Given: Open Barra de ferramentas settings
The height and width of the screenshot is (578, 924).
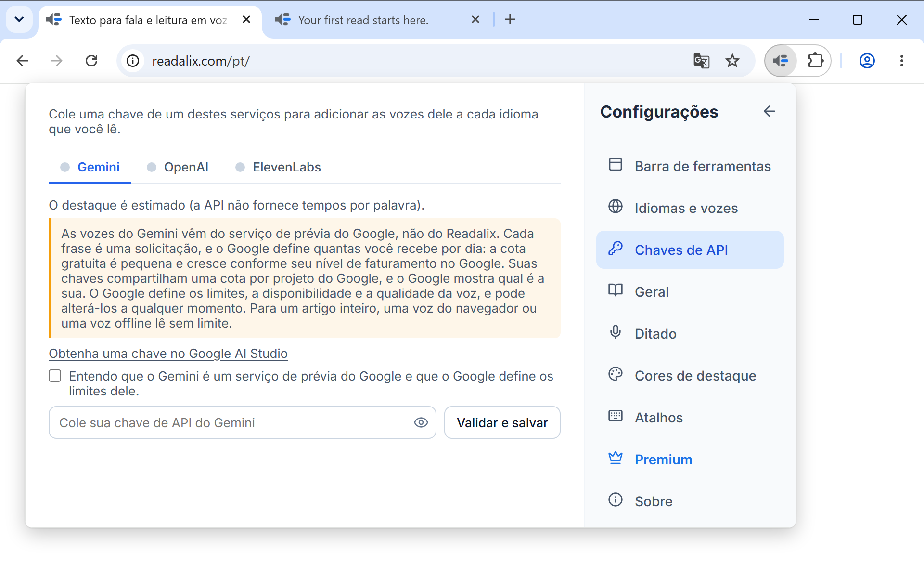Looking at the screenshot, I should (690, 166).
